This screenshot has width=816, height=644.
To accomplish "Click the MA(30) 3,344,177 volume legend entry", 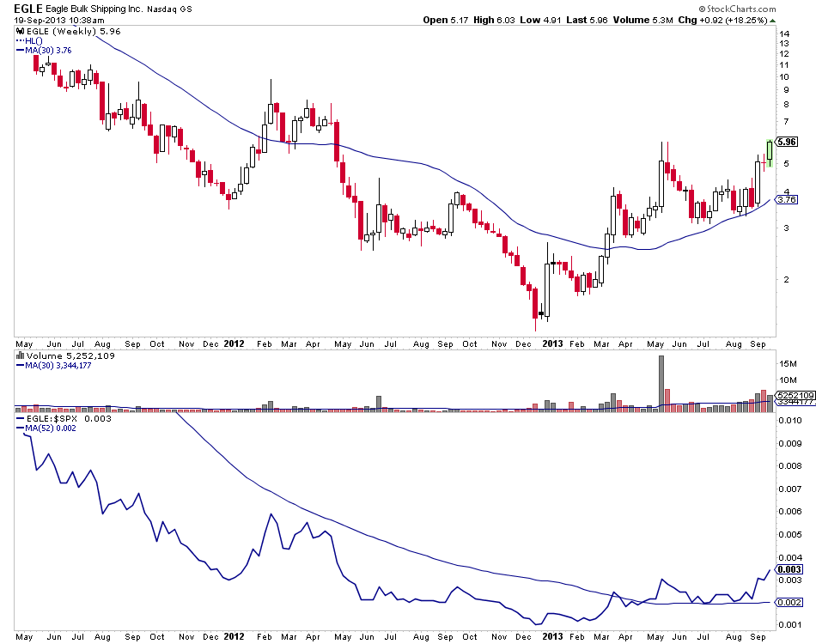I will click(58, 366).
